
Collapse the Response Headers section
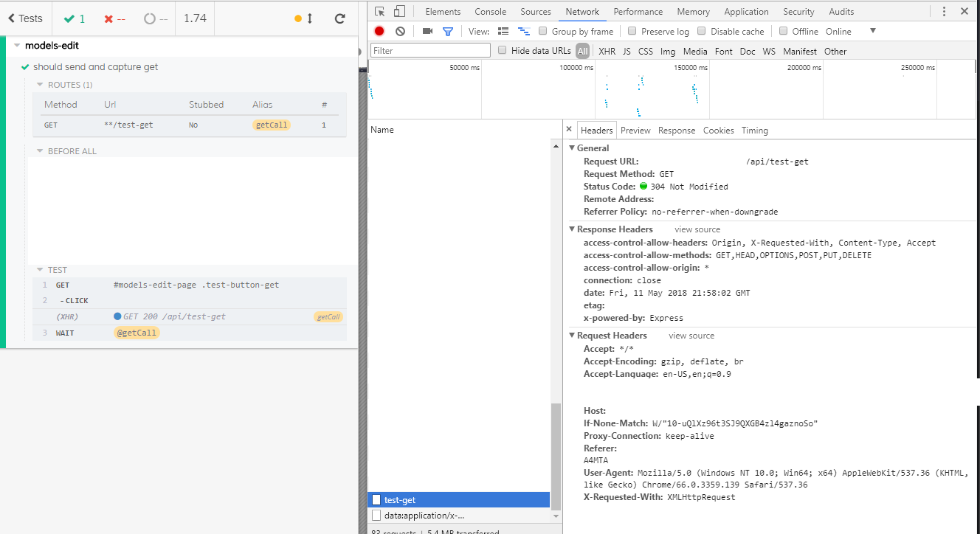(x=572, y=229)
